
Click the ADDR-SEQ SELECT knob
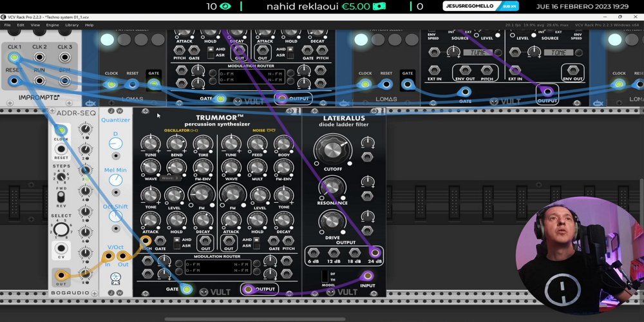click(x=61, y=230)
